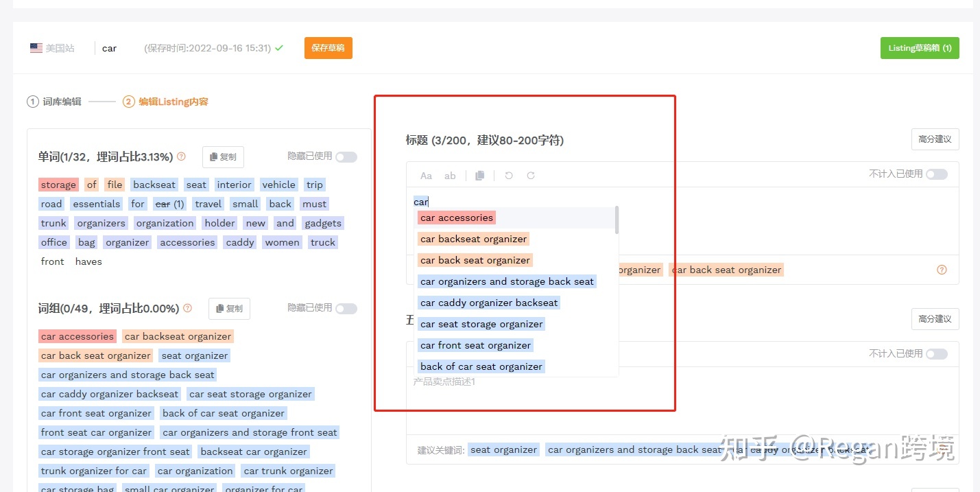980x492 pixels.
Task: Select 'car backseat organizer' in autocomplete dropdown
Action: (474, 239)
